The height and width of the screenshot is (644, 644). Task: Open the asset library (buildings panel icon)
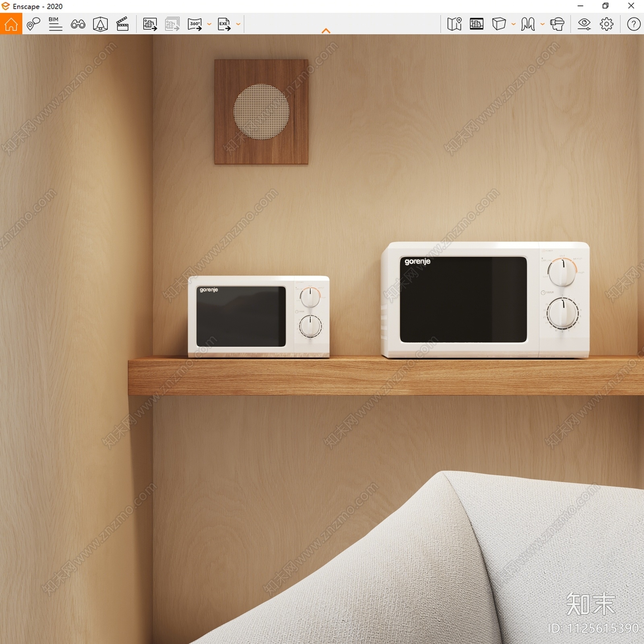(x=477, y=24)
